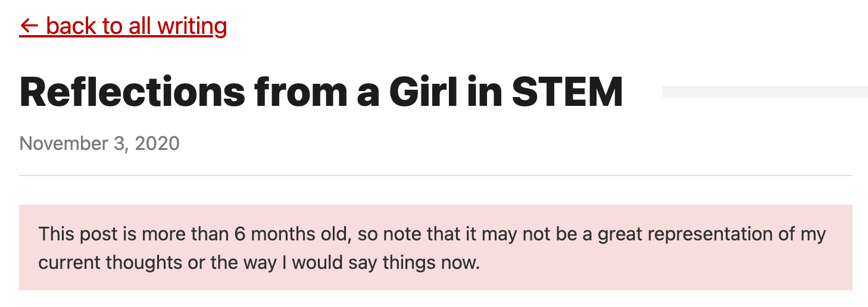Click the word 'STEM' in the title
This screenshot has height=307, width=868.
[x=567, y=92]
